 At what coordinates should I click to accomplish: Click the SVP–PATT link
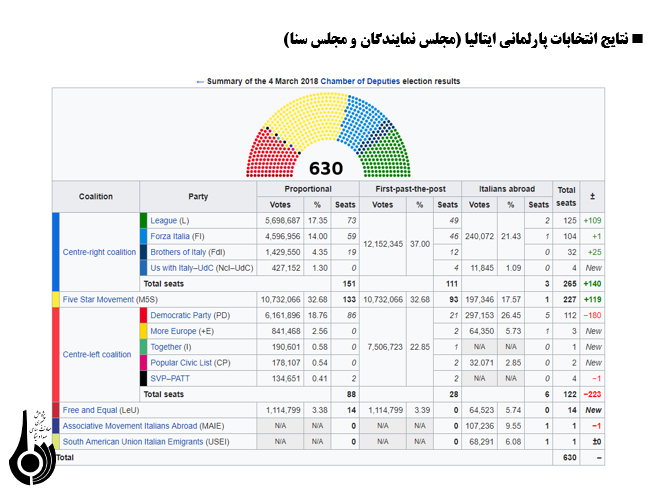click(x=170, y=378)
